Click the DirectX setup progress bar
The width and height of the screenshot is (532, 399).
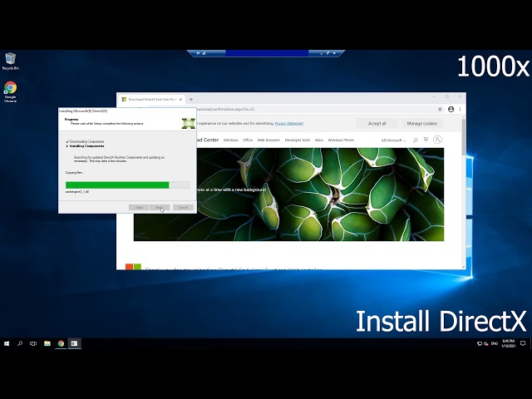(x=127, y=185)
